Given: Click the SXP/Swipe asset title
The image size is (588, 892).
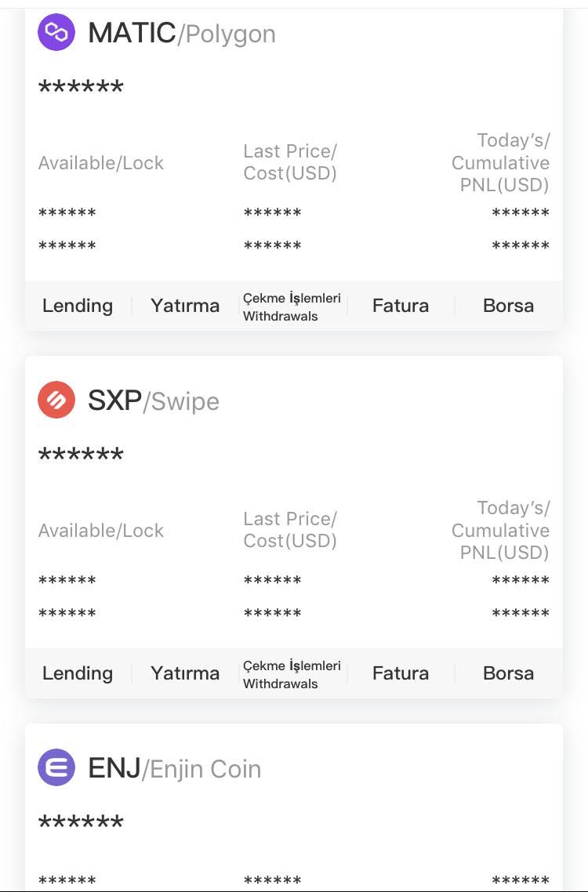Looking at the screenshot, I should (153, 401).
